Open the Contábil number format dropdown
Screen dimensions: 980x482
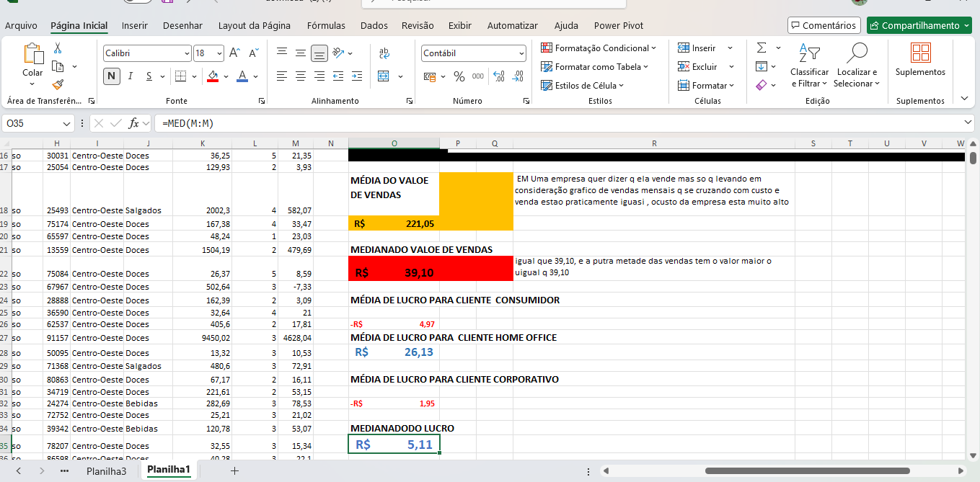(521, 53)
